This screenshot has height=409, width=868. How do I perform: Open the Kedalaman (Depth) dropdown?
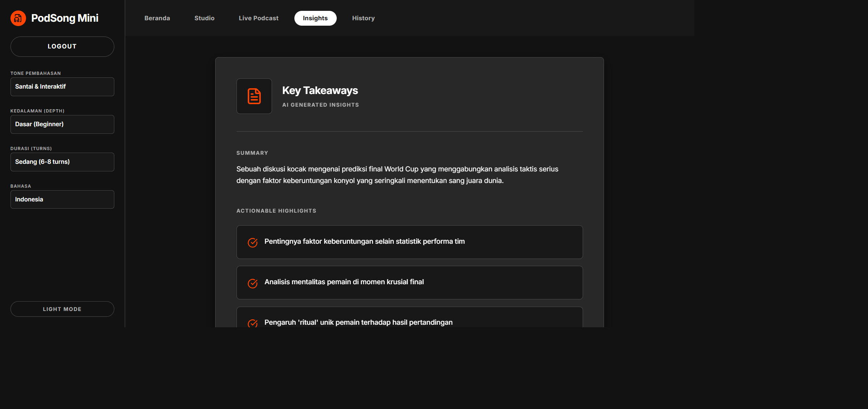pos(62,124)
